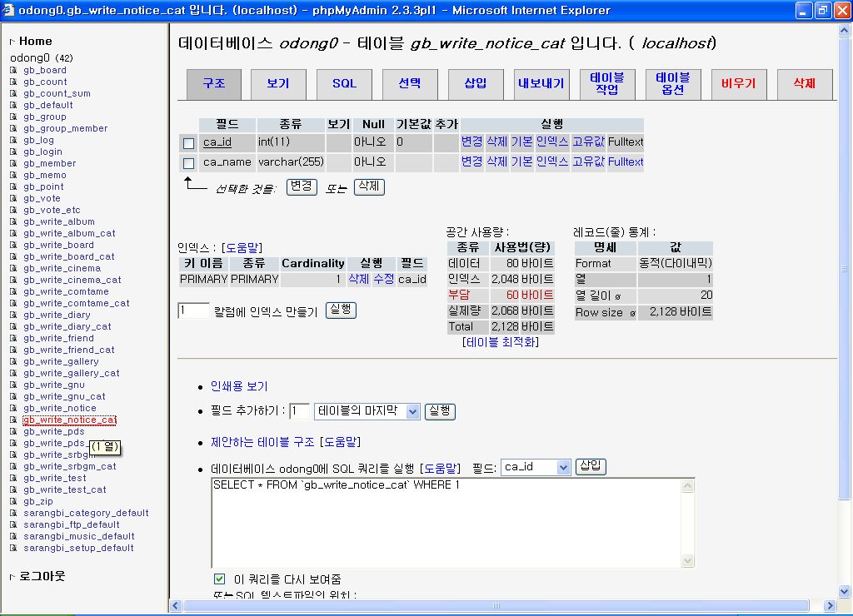This screenshot has height=616, width=853.
Task: Click the main frame's horizontal scrollbar
Action: (x=500, y=605)
